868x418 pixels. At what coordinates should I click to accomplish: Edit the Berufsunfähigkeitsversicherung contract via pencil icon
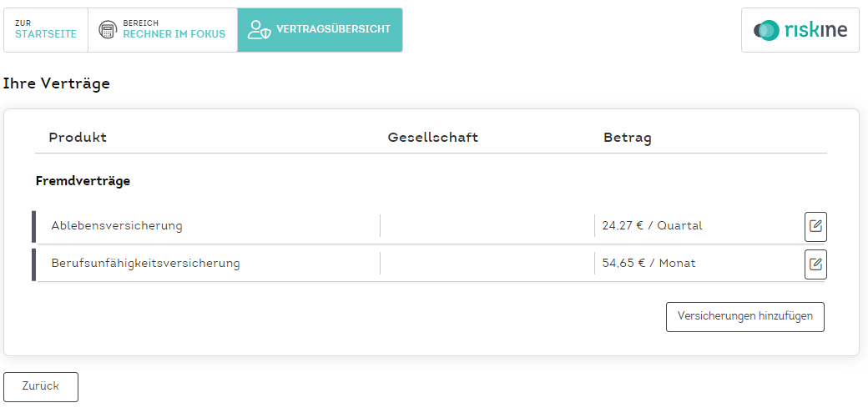(815, 264)
